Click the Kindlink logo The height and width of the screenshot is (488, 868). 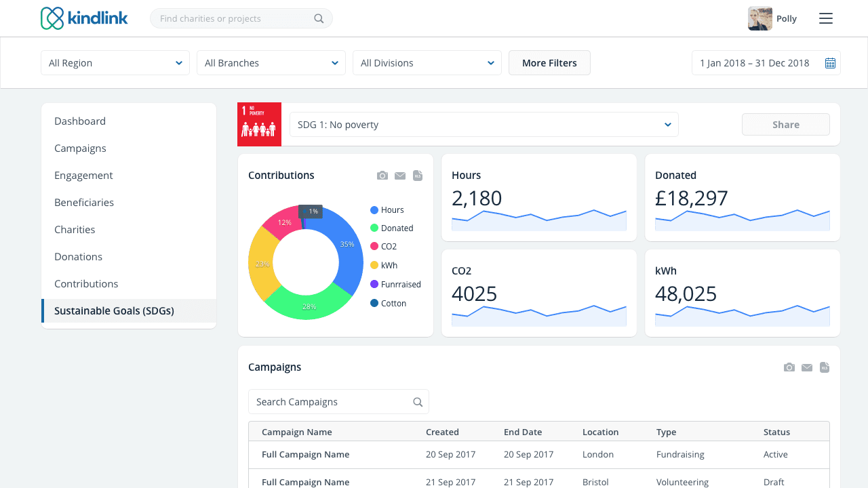(x=84, y=18)
